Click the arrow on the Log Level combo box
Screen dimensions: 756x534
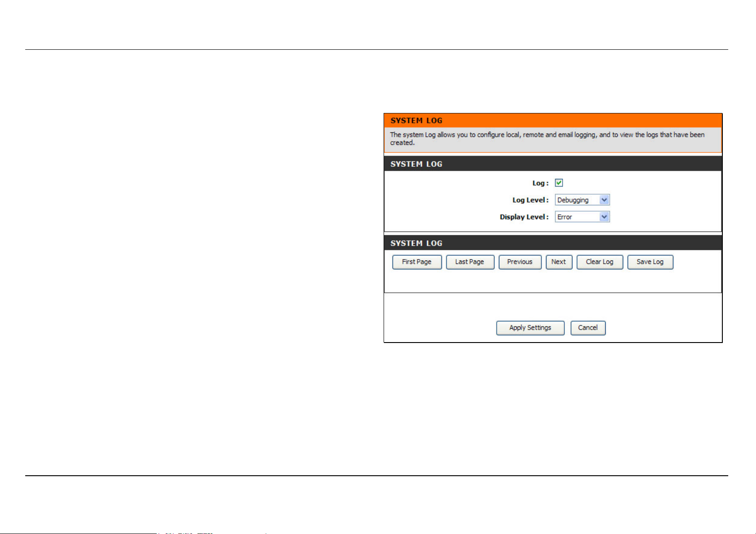coord(604,200)
